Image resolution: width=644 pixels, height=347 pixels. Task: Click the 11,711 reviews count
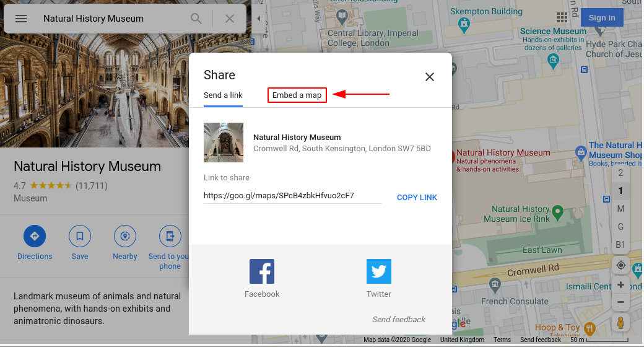click(92, 186)
